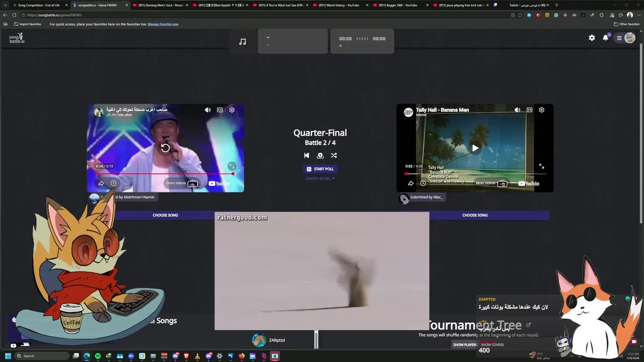Open Firefox from the taskbar
The height and width of the screenshot is (362, 644).
(x=242, y=356)
